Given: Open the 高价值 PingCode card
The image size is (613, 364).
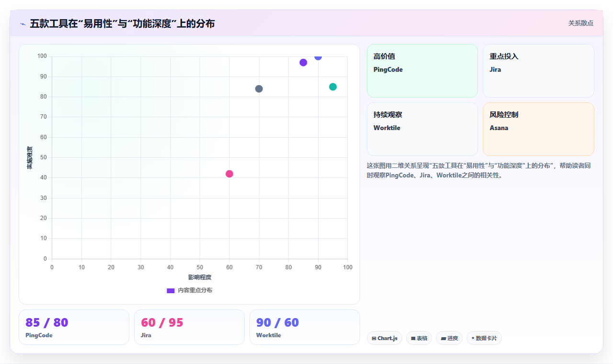Looking at the screenshot, I should pyautogui.click(x=422, y=71).
